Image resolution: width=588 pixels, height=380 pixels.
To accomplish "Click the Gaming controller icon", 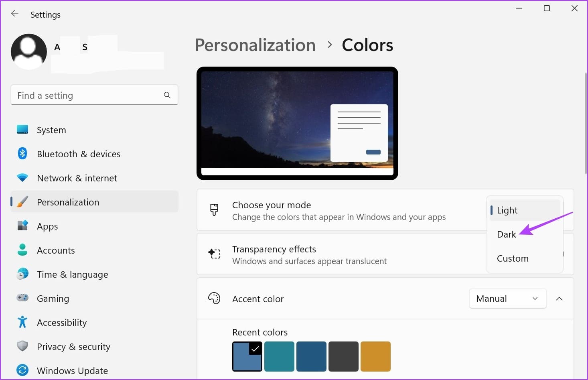I will (x=22, y=298).
